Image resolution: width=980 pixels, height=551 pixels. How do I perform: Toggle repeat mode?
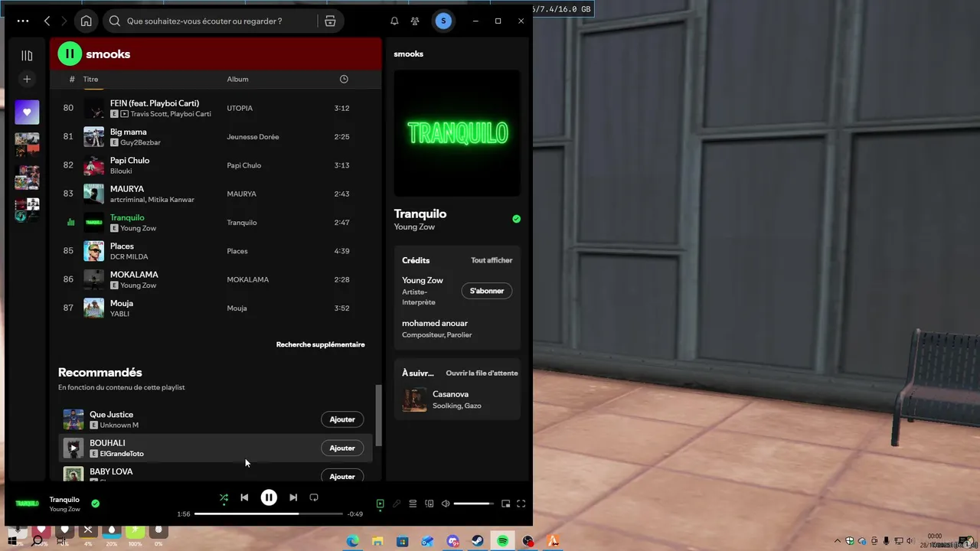tap(314, 497)
